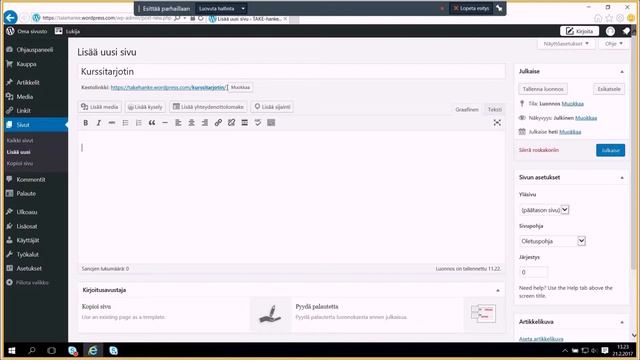640x360 pixels.
Task: Toggle spellcheck icon in toolbar
Action: click(x=258, y=122)
